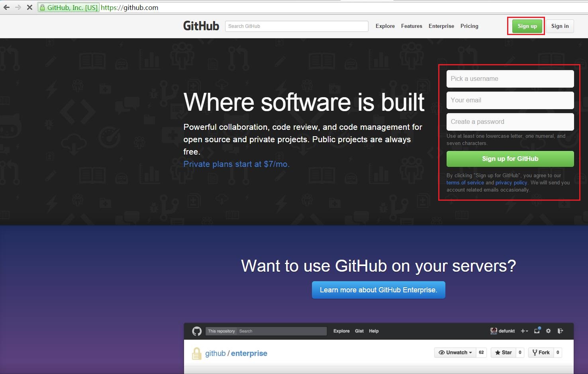Image resolution: width=588 pixels, height=374 pixels.
Task: Click Want to use GitHub on your servers heading
Action: pyautogui.click(x=378, y=266)
